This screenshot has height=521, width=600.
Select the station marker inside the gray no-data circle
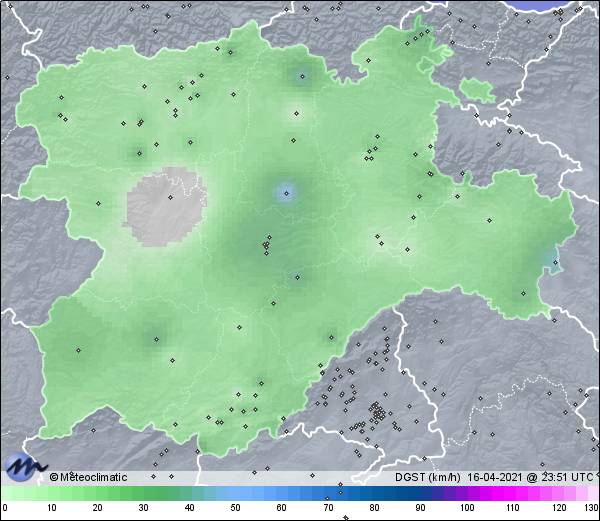171,197
